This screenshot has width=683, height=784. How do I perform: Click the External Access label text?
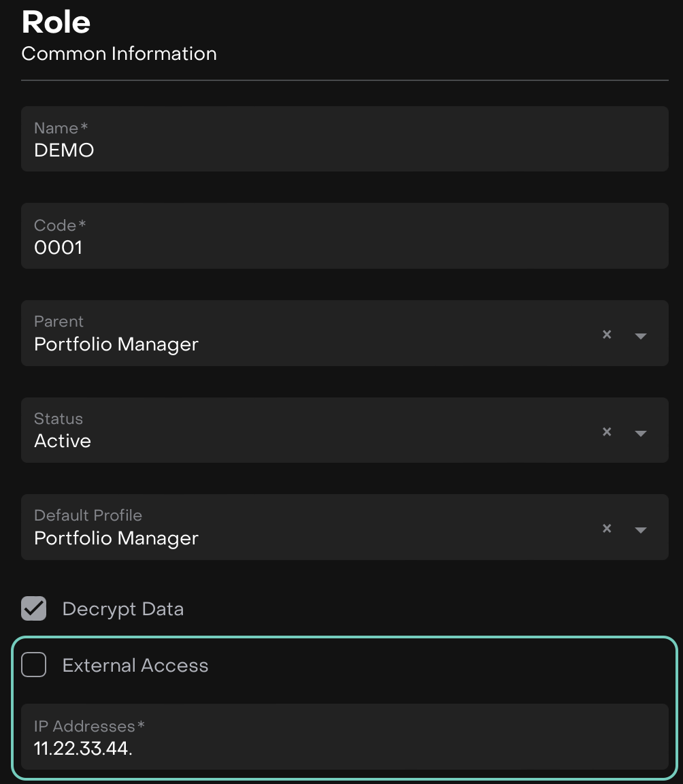[x=135, y=666]
